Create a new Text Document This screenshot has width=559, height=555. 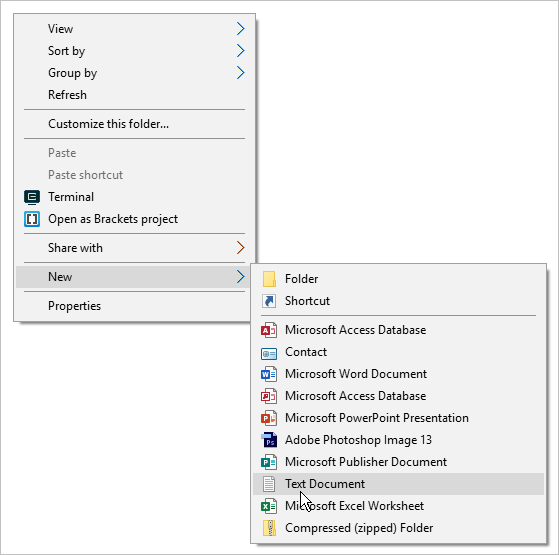coord(398,484)
